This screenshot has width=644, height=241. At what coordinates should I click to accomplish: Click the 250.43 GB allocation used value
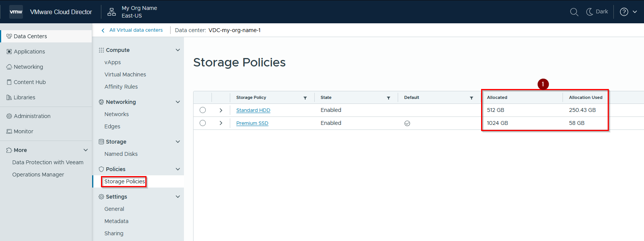tap(582, 110)
